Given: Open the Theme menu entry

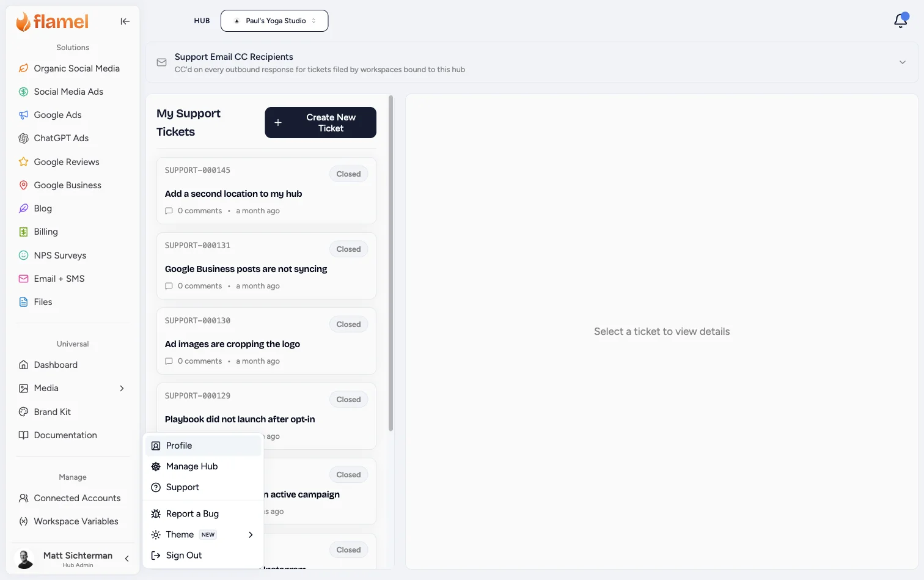Looking at the screenshot, I should (x=204, y=535).
